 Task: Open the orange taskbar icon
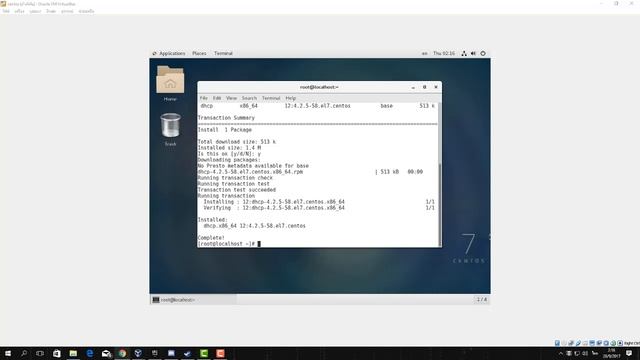(x=220, y=353)
